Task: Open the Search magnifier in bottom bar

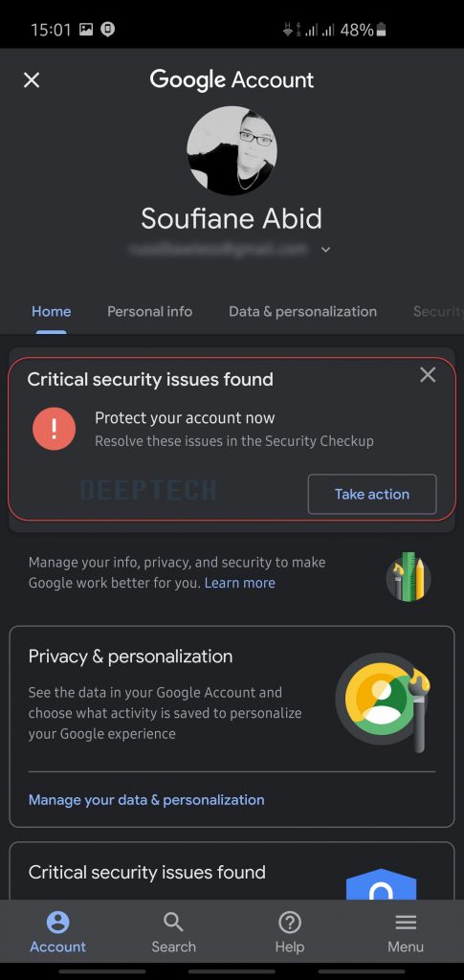Action: coord(173,931)
